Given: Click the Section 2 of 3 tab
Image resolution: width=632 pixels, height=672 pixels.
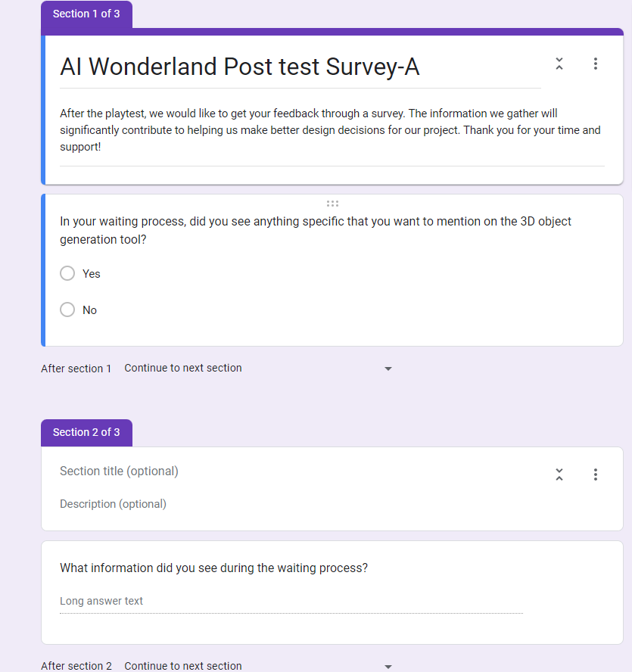Looking at the screenshot, I should (86, 432).
